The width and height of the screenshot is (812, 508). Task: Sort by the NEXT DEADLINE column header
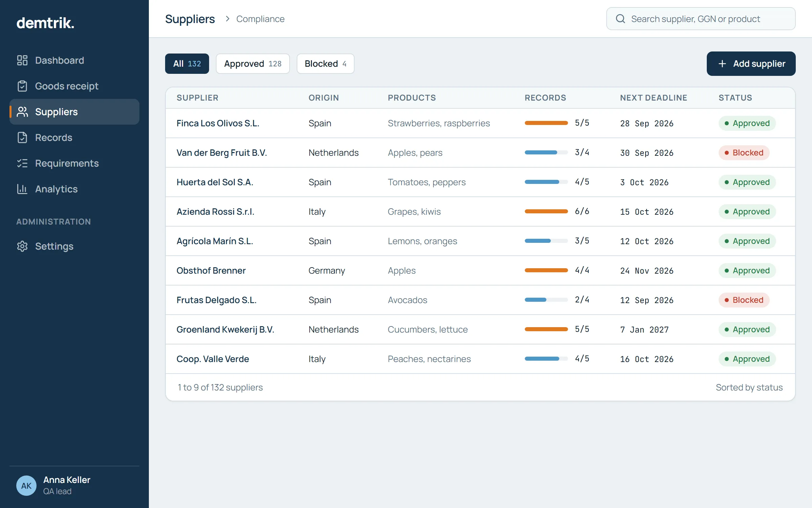[x=654, y=98]
